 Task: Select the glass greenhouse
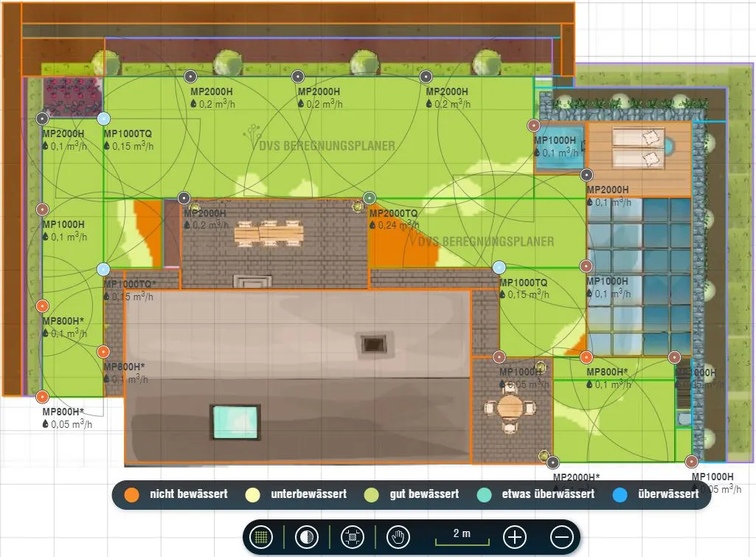(x=639, y=277)
